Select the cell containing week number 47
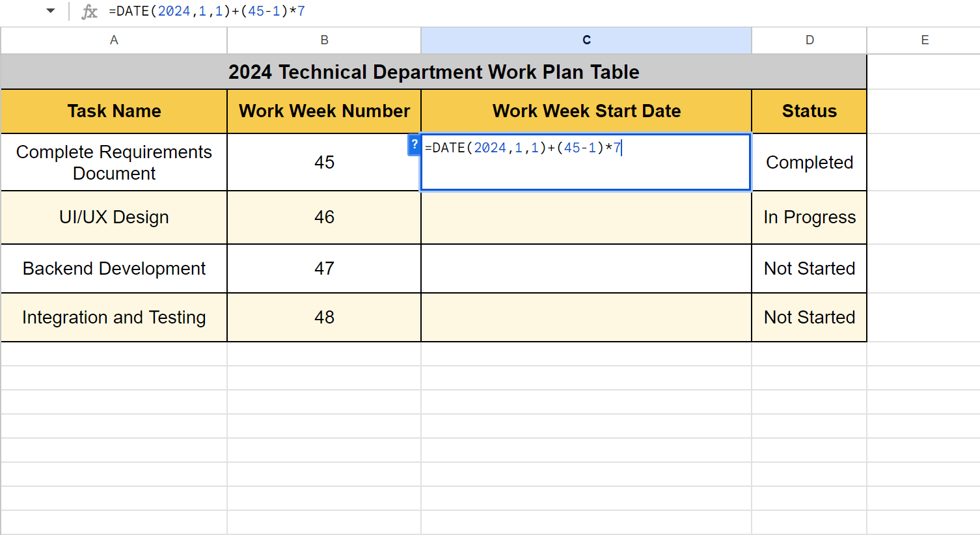Viewport: 980px width, 535px height. click(x=324, y=269)
